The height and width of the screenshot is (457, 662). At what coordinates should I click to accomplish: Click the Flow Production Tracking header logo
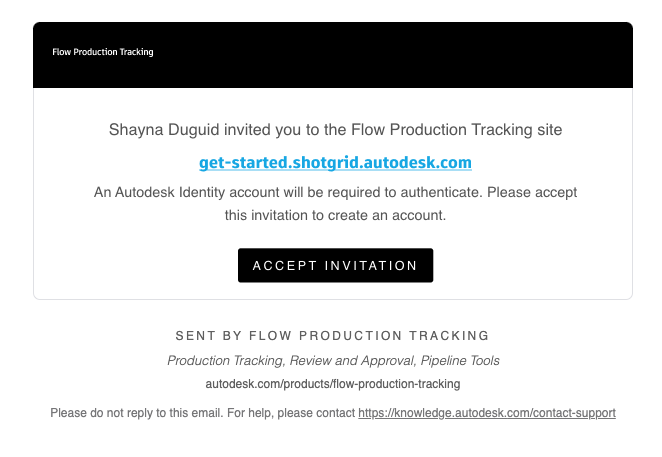coord(103,52)
